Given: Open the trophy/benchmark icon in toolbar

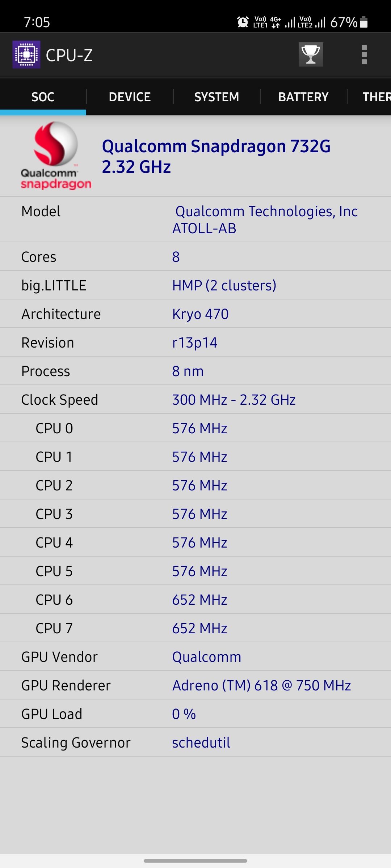Looking at the screenshot, I should coord(311,55).
